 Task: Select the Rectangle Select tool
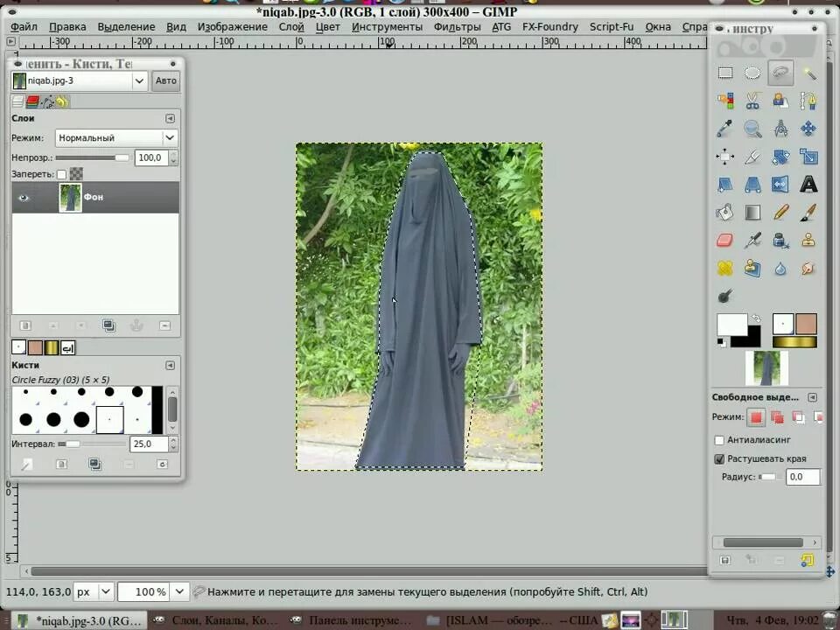click(724, 73)
